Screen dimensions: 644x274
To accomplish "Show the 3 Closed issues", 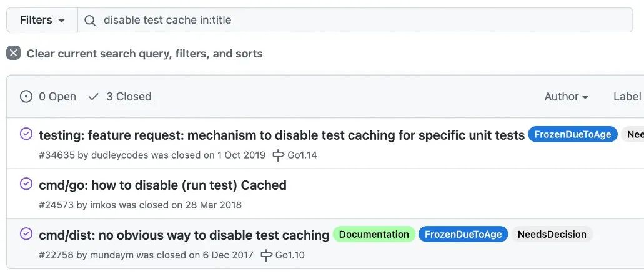I will 120,97.
